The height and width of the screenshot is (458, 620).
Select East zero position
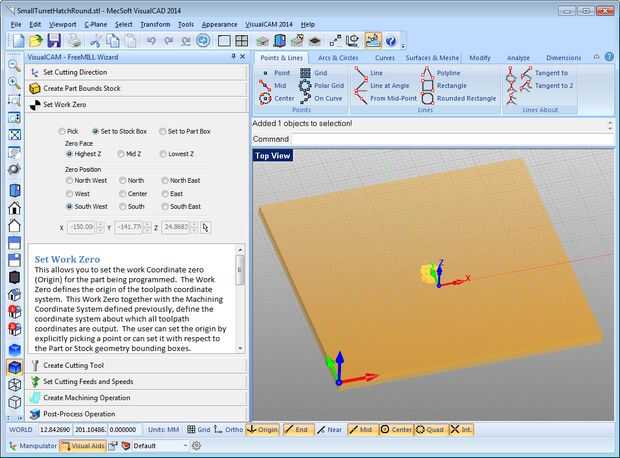172,194
